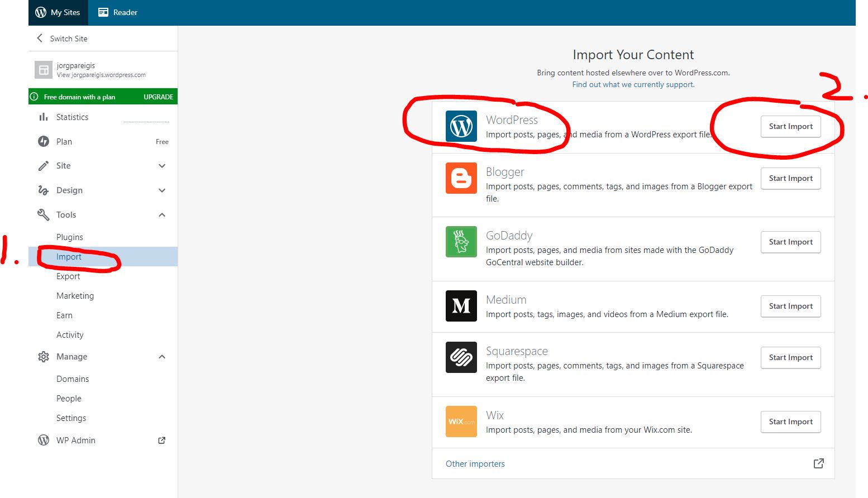
Task: Open the Reader tab
Action: pyautogui.click(x=118, y=12)
